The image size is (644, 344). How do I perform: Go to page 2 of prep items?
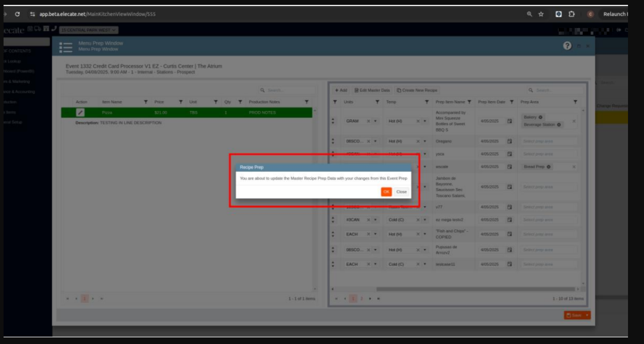click(361, 299)
